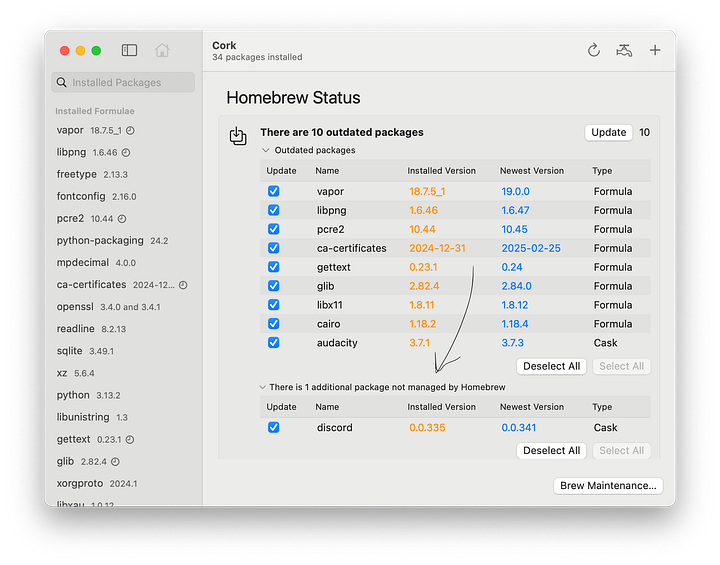This screenshot has width=720, height=565.
Task: Refresh packages with the reload icon
Action: [594, 50]
